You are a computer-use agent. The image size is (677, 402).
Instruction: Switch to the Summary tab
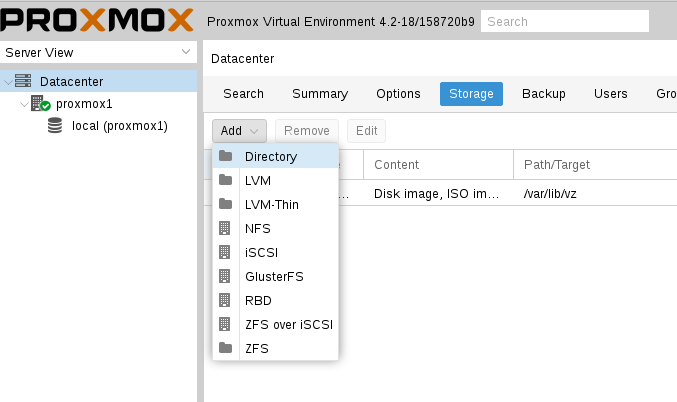click(319, 94)
